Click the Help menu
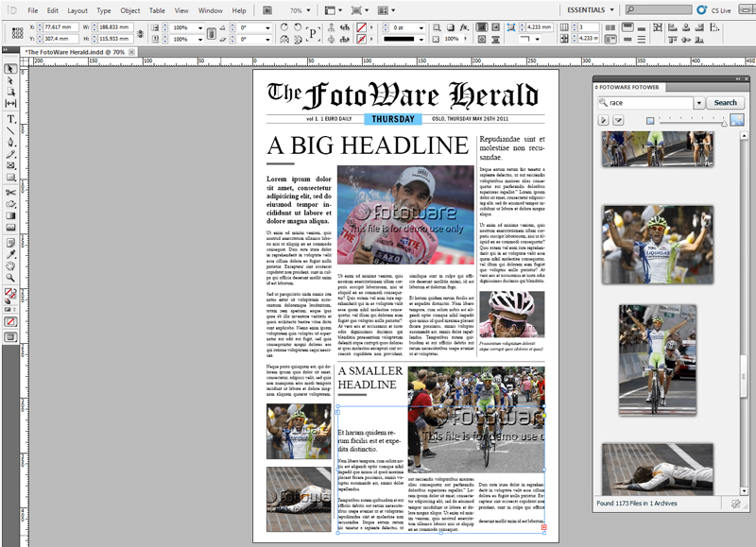756x547 pixels. pos(239,10)
